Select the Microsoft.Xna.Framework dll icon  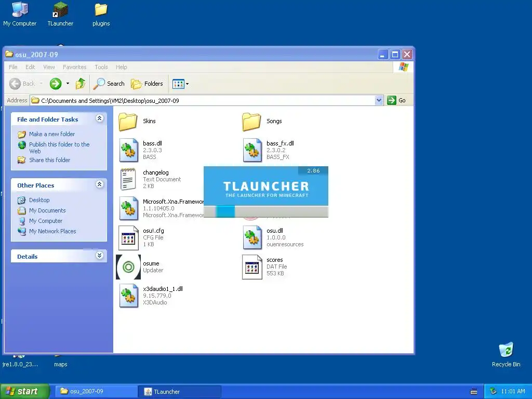[129, 208]
